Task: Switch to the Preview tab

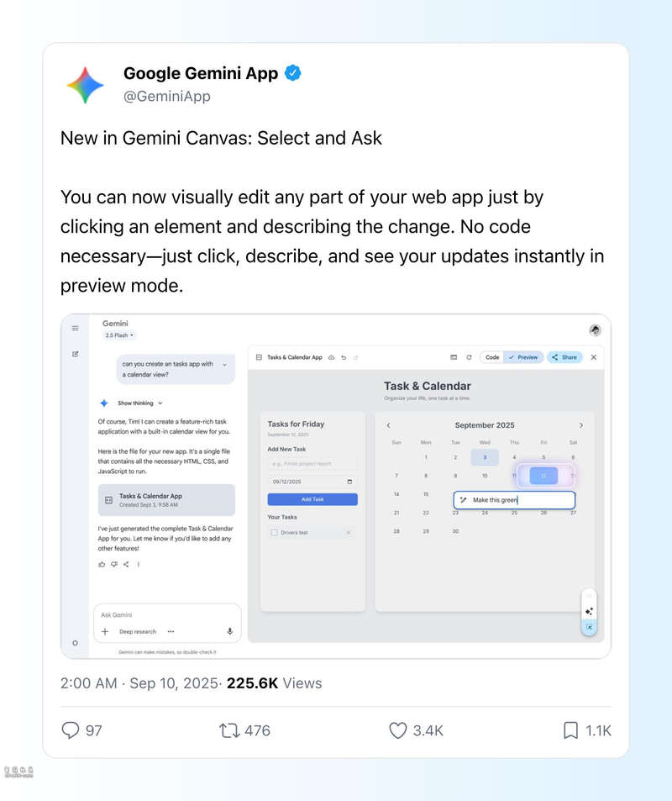Action: [x=523, y=357]
